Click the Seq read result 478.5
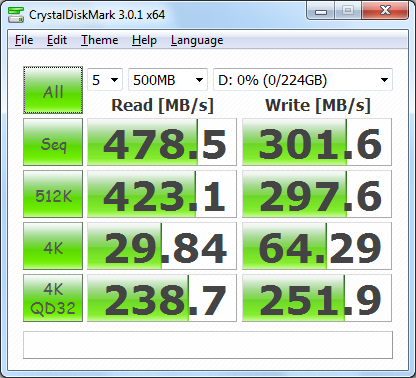416x378 pixels. [162, 142]
